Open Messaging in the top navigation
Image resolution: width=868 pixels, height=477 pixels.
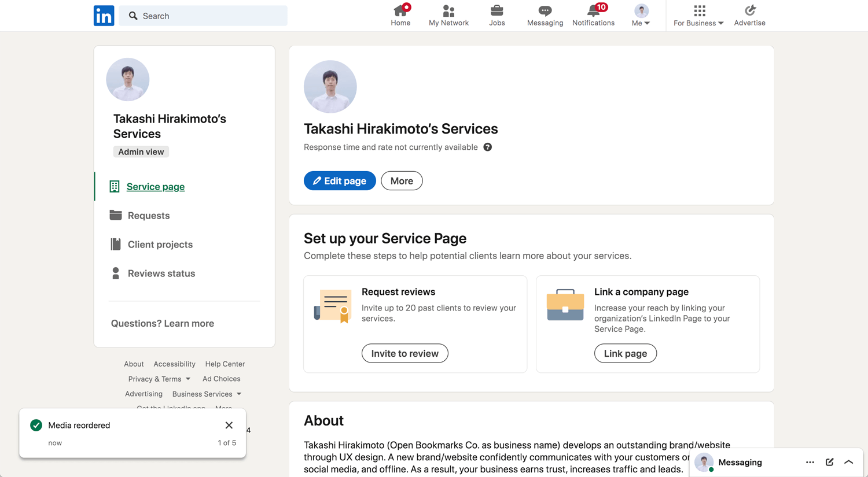(545, 16)
